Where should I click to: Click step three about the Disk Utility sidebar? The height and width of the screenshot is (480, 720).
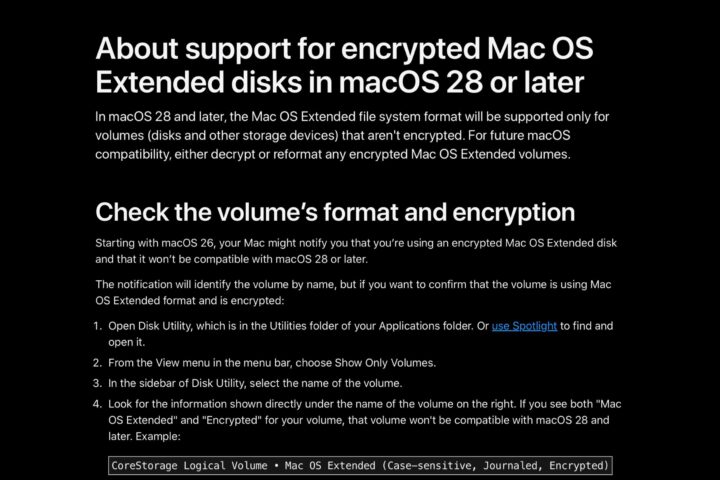pos(255,383)
